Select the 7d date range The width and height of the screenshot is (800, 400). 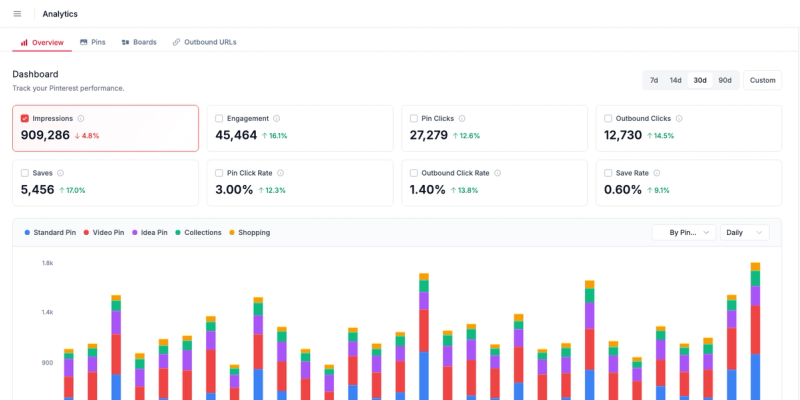point(654,80)
